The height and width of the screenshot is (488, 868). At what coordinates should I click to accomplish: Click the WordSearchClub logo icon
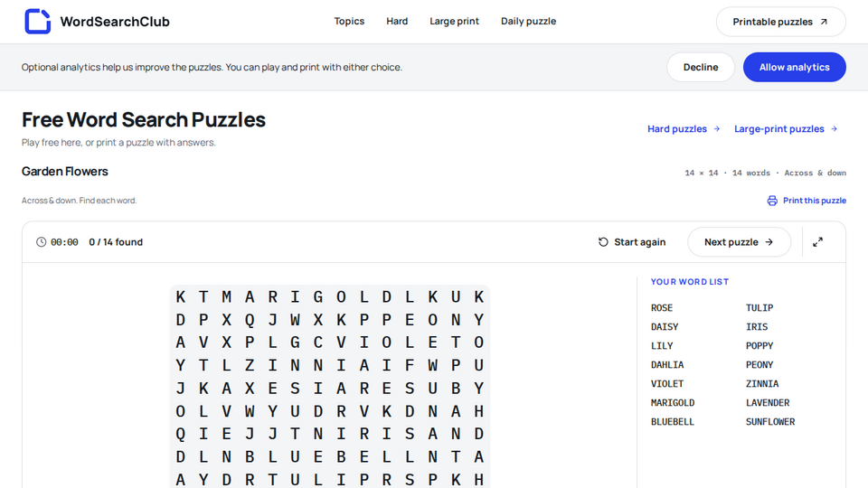click(x=38, y=22)
